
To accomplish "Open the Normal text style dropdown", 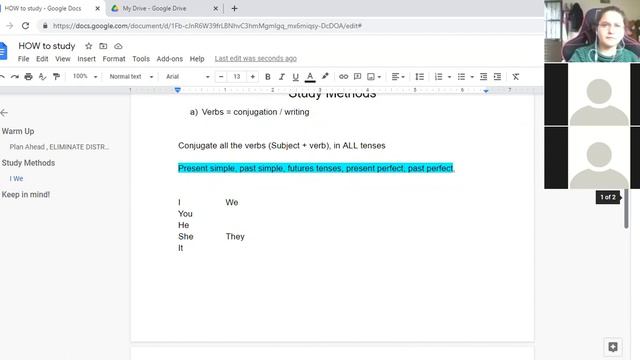I will pos(131,76).
